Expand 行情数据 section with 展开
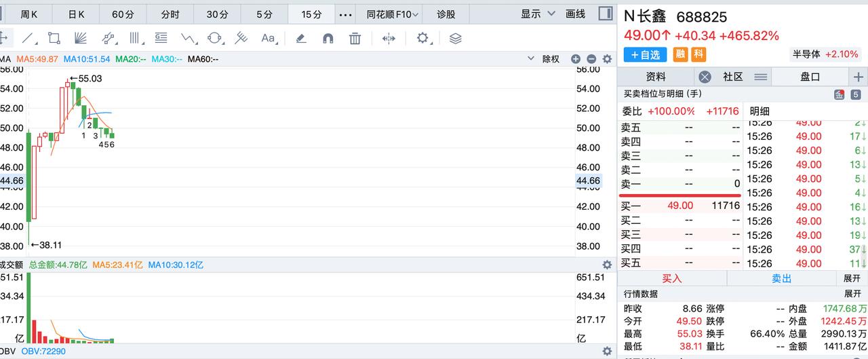 point(852,294)
